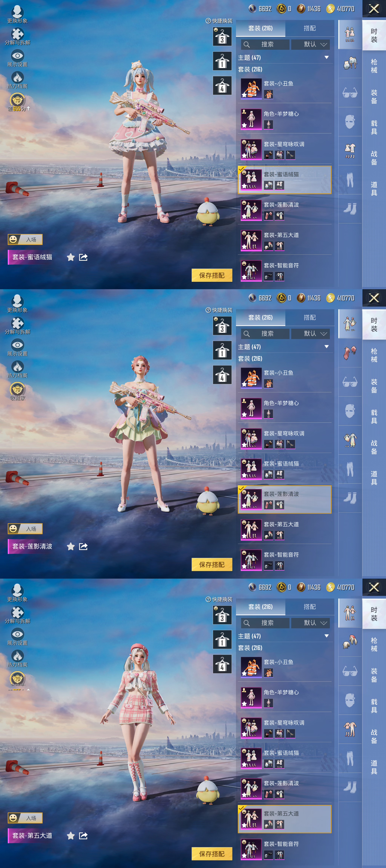Share the 套装-第五大道 outfit
Viewport: 386px width, 868px height.
tap(83, 836)
